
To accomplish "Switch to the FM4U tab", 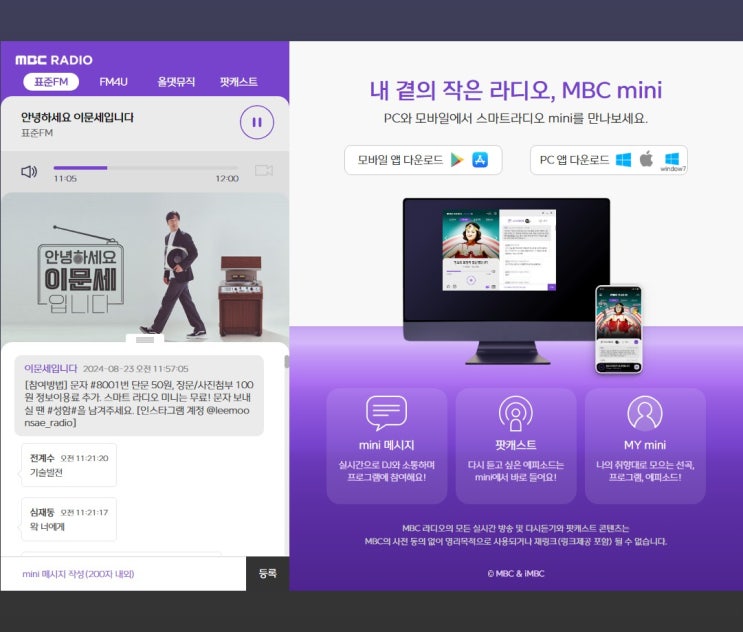I will click(113, 81).
